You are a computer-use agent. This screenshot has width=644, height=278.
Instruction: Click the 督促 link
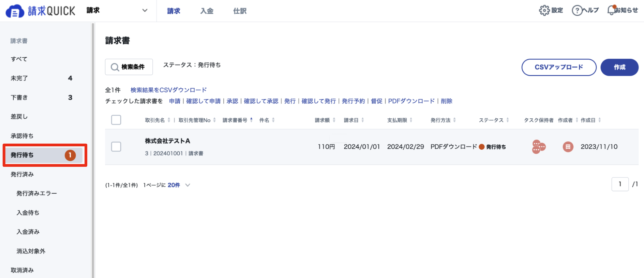pyautogui.click(x=376, y=101)
